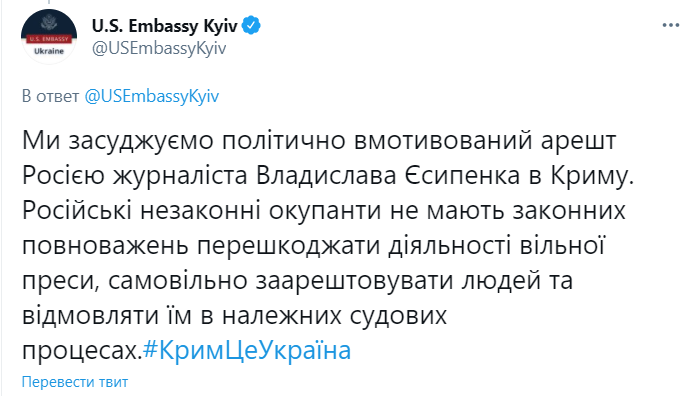The height and width of the screenshot is (396, 694).
Task: Click the word 'Криму.' in the tweet
Action: coord(592,176)
